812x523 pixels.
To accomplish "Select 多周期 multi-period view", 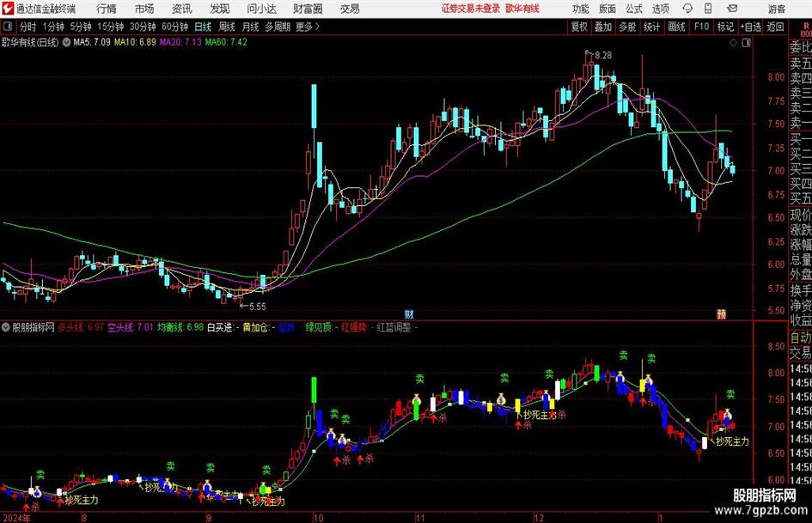I will pyautogui.click(x=278, y=27).
